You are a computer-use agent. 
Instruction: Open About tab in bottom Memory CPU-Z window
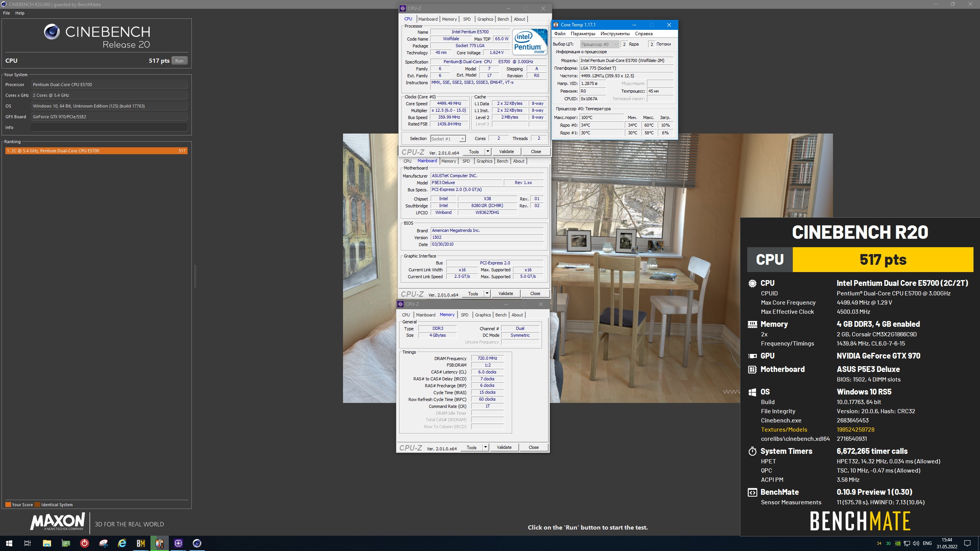click(x=517, y=315)
